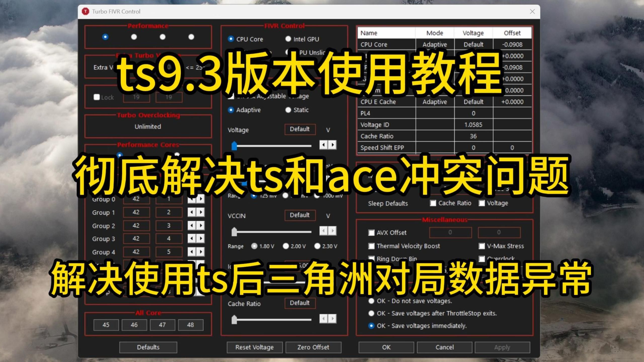Enable Sleep Defaults Voltage checkbox

coord(482,203)
